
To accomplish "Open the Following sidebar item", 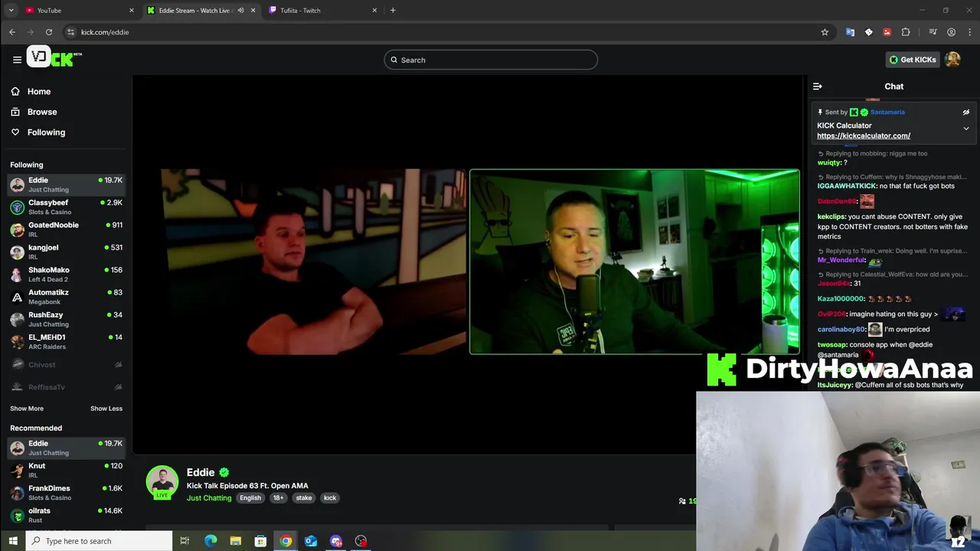I will (x=46, y=132).
